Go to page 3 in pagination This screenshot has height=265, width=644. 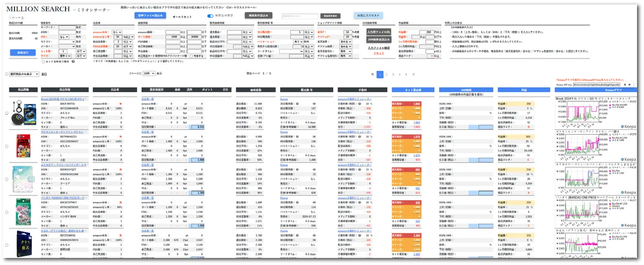[x=393, y=75]
